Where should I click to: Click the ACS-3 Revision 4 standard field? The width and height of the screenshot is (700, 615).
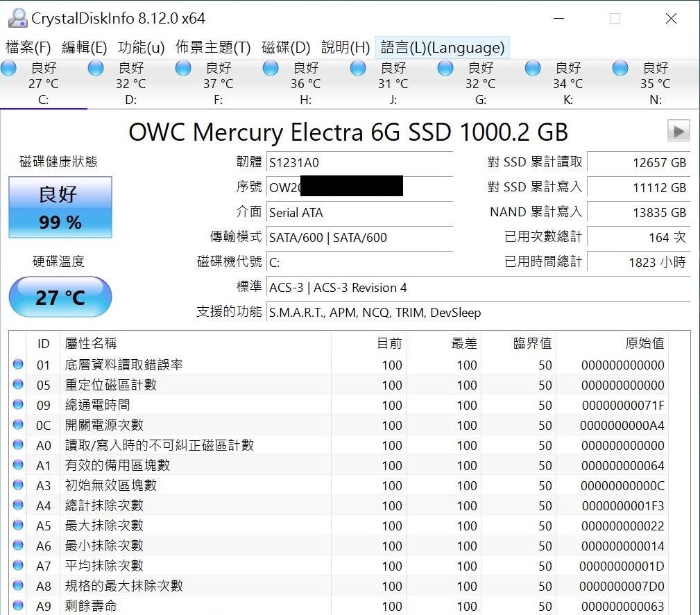[478, 288]
